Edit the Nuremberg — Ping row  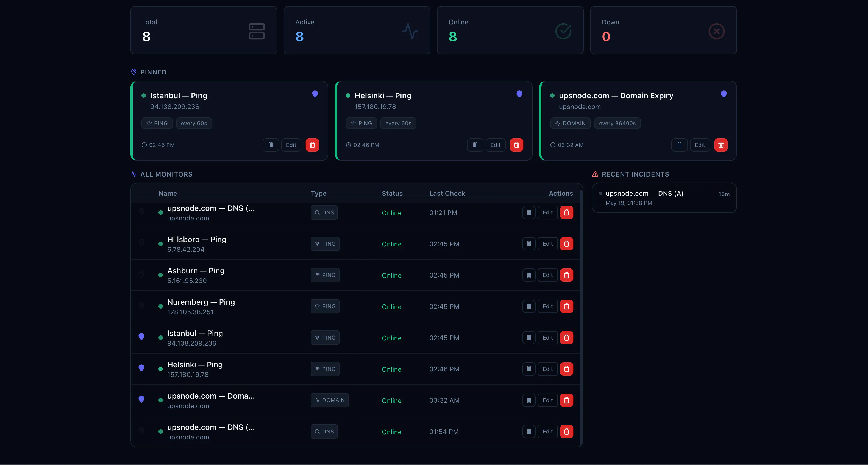(x=547, y=306)
